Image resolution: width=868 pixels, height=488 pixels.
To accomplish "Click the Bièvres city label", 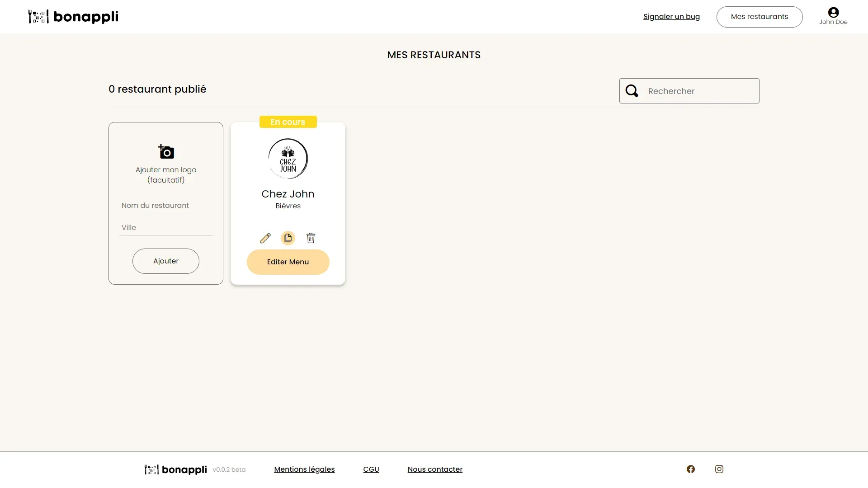I will 288,206.
